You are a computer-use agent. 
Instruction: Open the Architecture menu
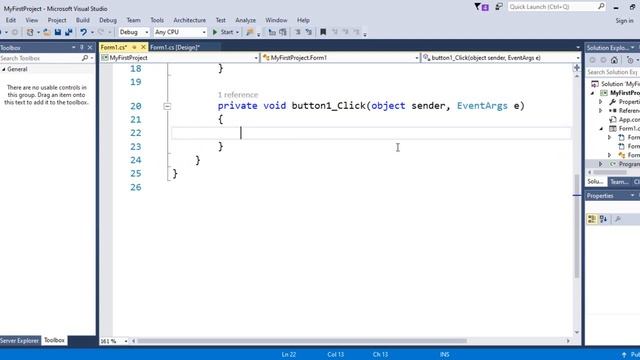pyautogui.click(x=189, y=20)
